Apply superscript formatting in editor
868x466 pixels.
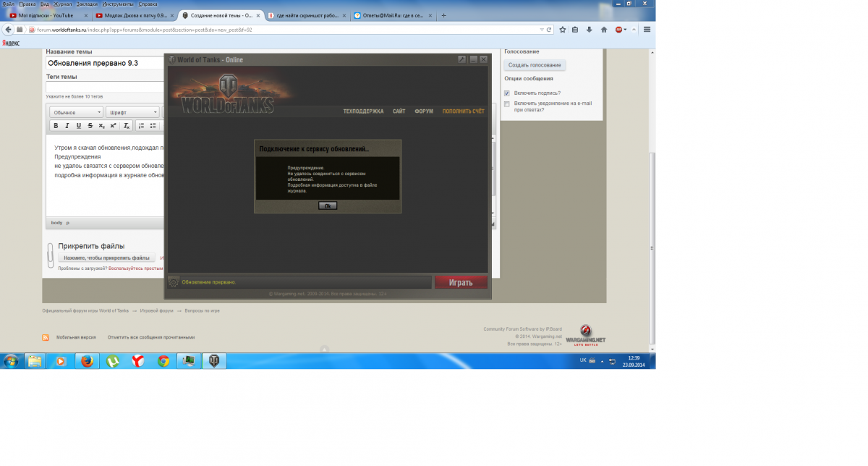point(114,126)
